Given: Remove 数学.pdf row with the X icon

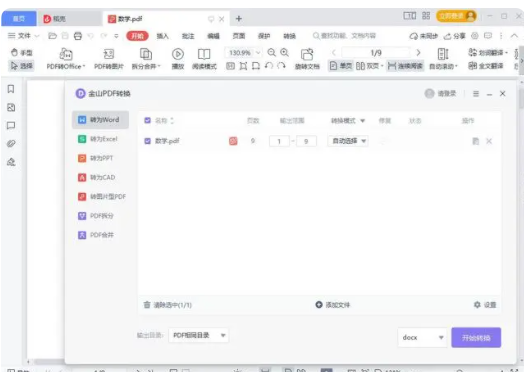Looking at the screenshot, I should coord(489,141).
